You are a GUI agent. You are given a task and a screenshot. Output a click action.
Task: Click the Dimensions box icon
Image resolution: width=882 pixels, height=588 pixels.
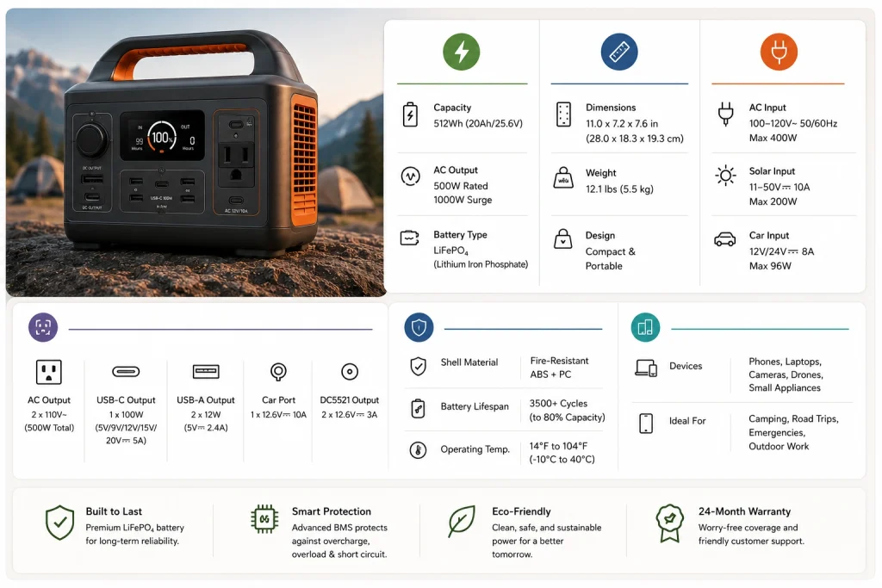tap(563, 115)
